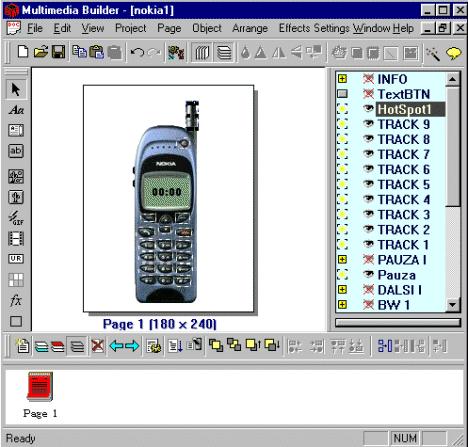Open the Settings menu
468x447 pixels.
point(331,28)
